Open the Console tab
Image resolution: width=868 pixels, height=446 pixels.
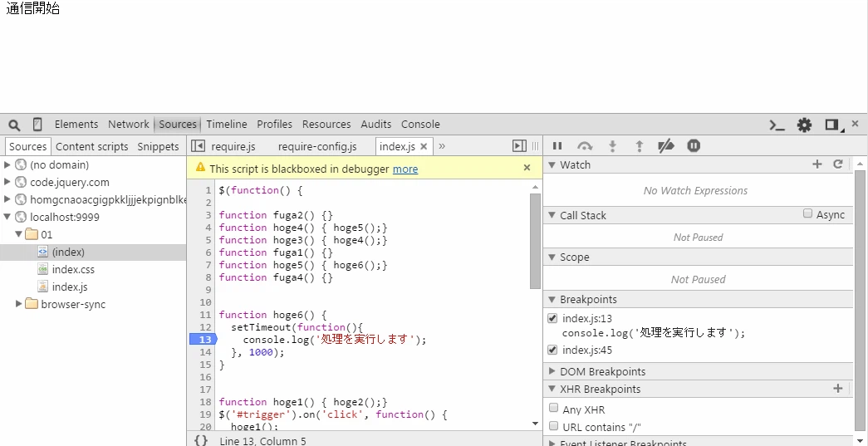click(420, 125)
